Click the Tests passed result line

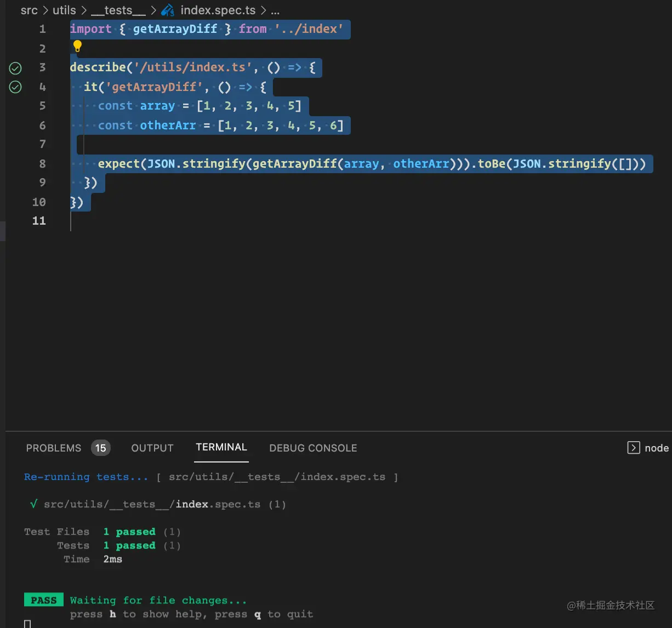click(x=119, y=545)
